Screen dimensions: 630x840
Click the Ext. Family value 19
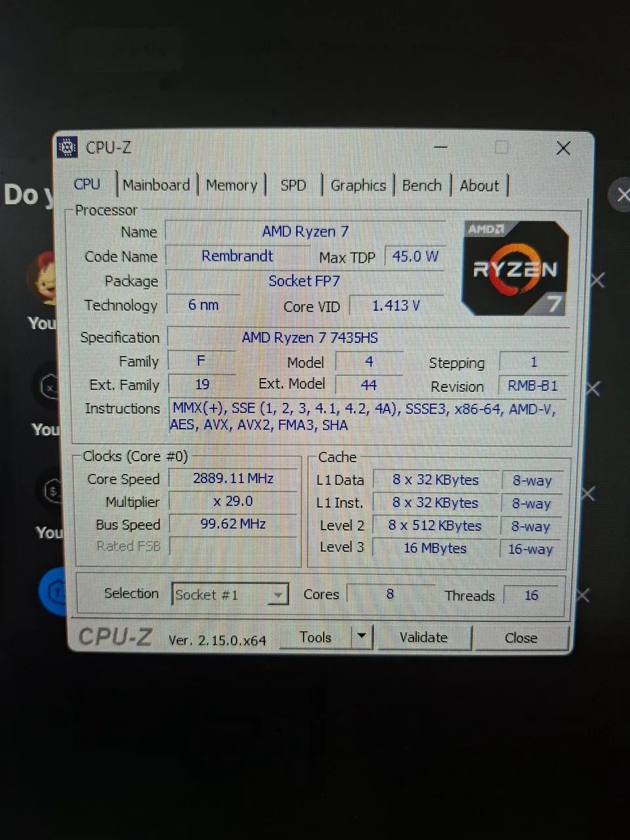click(x=202, y=385)
